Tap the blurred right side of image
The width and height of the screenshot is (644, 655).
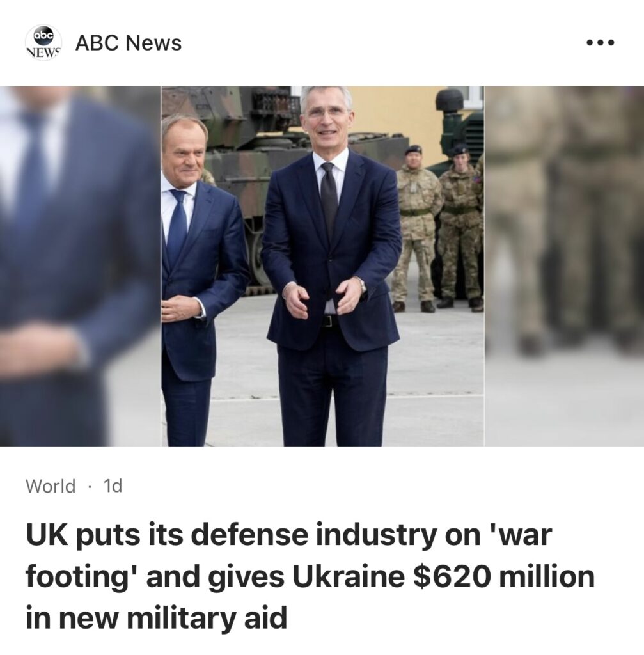pyautogui.click(x=564, y=267)
